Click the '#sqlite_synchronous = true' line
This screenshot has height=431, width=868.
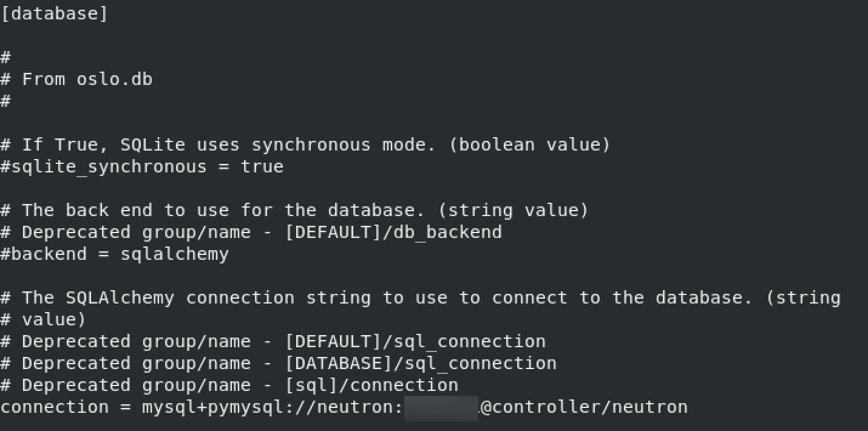142,167
